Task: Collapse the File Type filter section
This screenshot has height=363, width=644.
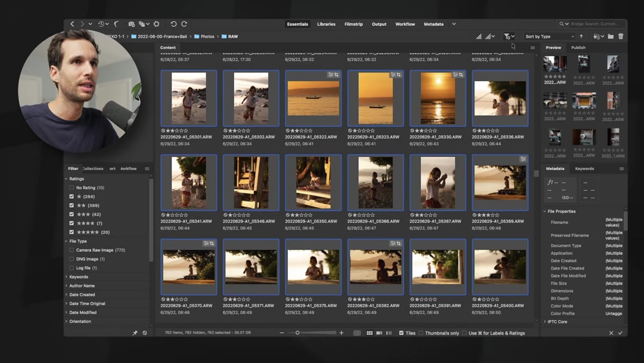Action: 67,241
